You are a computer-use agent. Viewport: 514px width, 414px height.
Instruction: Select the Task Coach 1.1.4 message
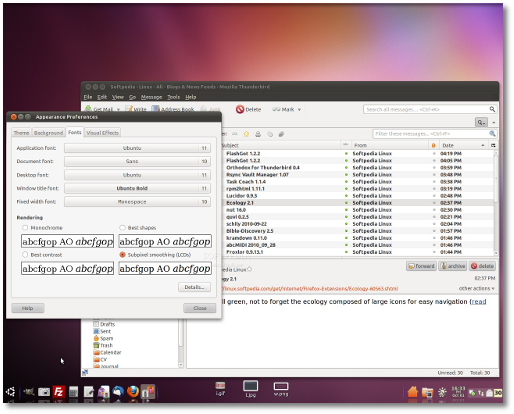[x=358, y=182]
